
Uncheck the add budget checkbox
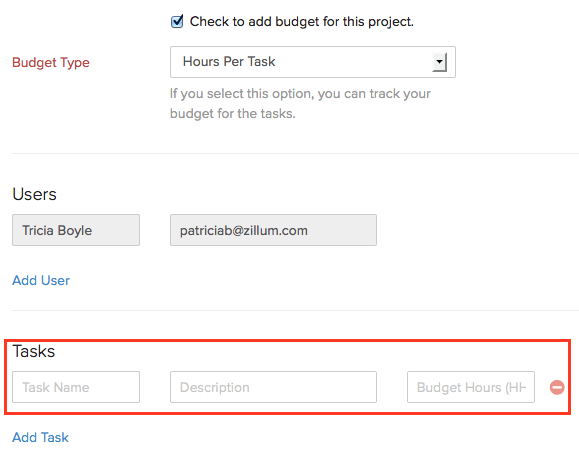click(x=177, y=22)
